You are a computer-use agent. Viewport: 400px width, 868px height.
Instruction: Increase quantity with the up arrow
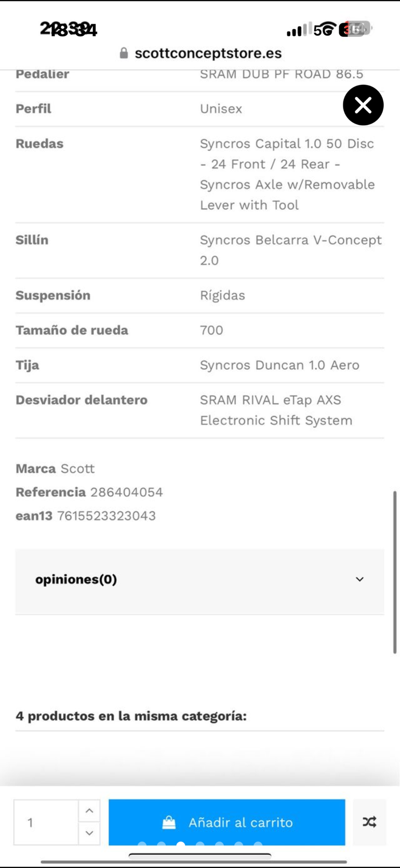(x=89, y=811)
